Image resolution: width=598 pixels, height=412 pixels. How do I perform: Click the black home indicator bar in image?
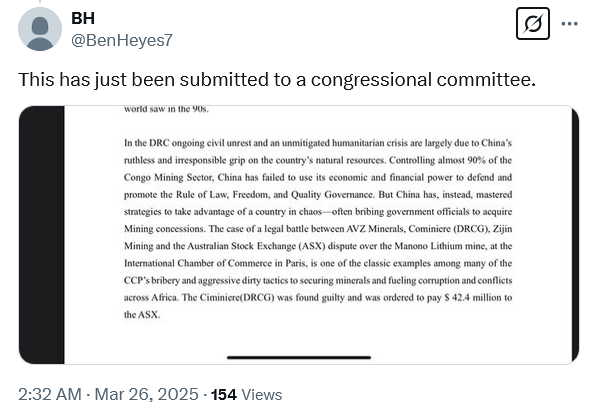[x=299, y=357]
